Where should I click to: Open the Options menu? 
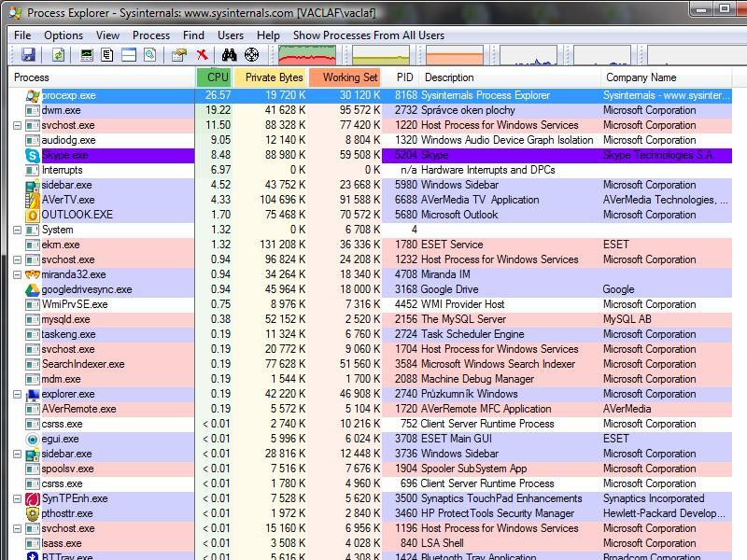63,35
